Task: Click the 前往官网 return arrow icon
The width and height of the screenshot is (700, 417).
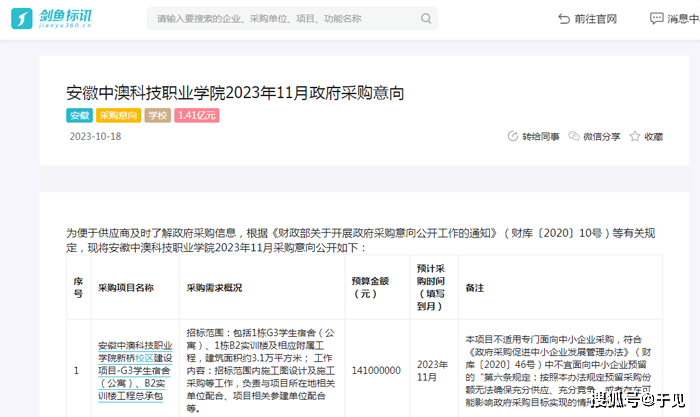Action: point(564,19)
